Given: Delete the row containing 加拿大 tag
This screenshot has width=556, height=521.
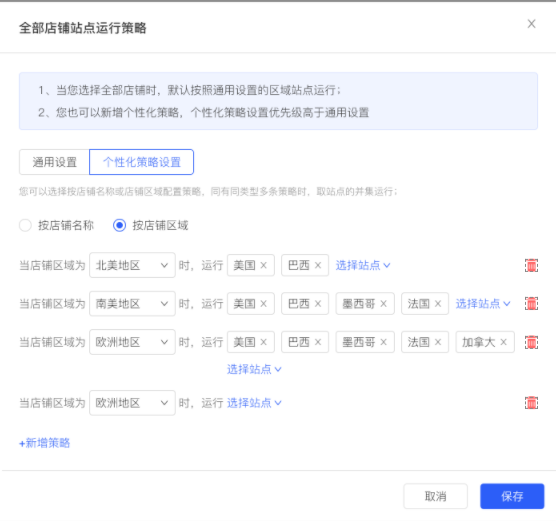Looking at the screenshot, I should (531, 342).
